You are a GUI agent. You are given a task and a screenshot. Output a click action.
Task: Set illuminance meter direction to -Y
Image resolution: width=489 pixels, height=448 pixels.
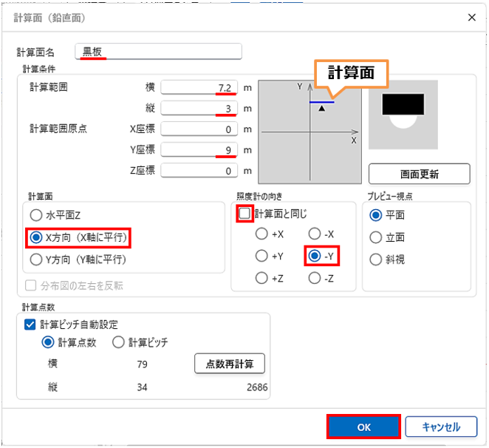(315, 257)
